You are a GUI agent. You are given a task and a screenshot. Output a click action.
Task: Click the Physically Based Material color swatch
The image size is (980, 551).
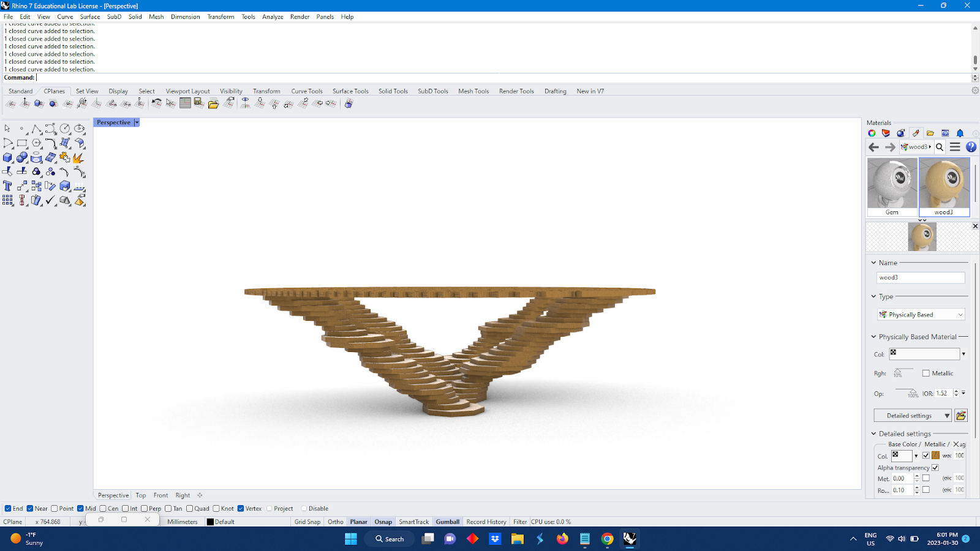tap(924, 354)
